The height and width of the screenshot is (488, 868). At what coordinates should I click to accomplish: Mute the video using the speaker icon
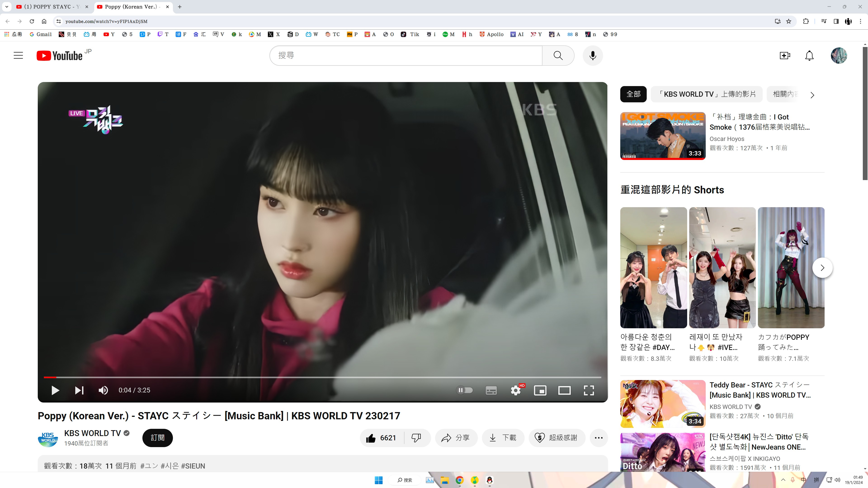coord(103,390)
